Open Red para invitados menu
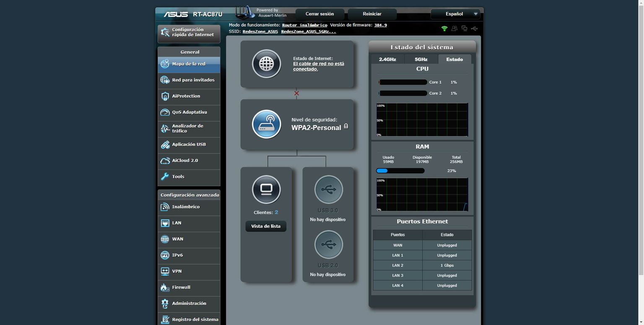Screen dimensions: 644x325 (x=189, y=80)
